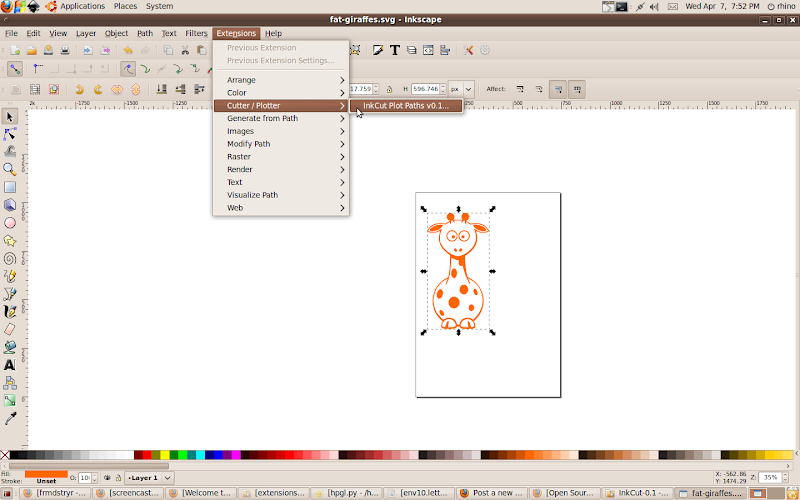This screenshot has width=800, height=500.
Task: Select the Pencil freehand tool
Action: (10, 277)
